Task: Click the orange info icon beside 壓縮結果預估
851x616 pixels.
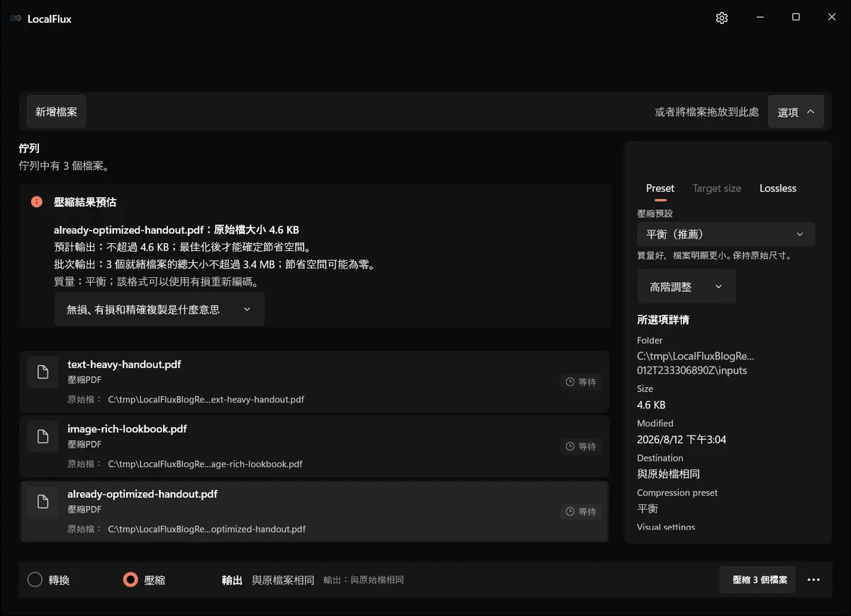Action: [37, 202]
